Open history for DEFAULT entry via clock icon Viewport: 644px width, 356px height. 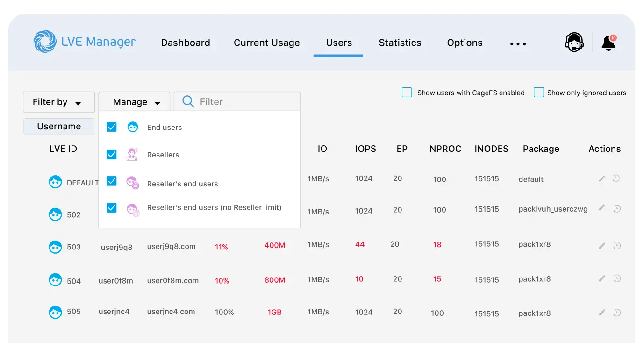point(617,178)
